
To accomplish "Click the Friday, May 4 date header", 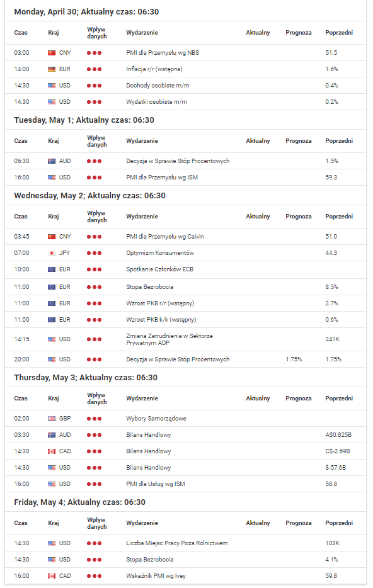I will pyautogui.click(x=79, y=502).
